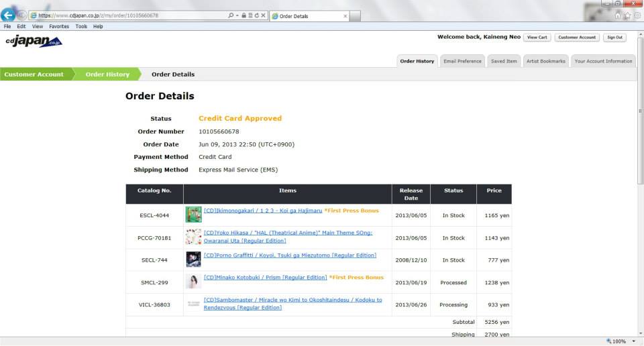Image resolution: width=644 pixels, height=346 pixels.
Task: Open Favorites with the star icon
Action: (x=627, y=15)
